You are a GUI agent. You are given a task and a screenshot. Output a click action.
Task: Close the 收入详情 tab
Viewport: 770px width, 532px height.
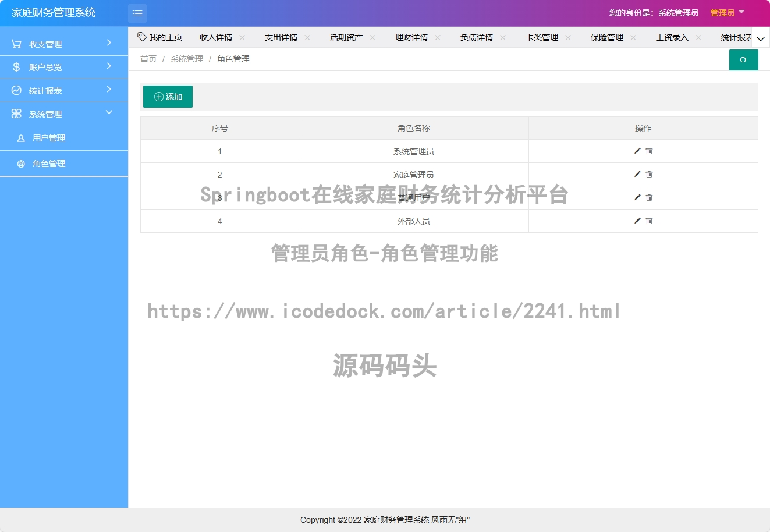point(242,37)
